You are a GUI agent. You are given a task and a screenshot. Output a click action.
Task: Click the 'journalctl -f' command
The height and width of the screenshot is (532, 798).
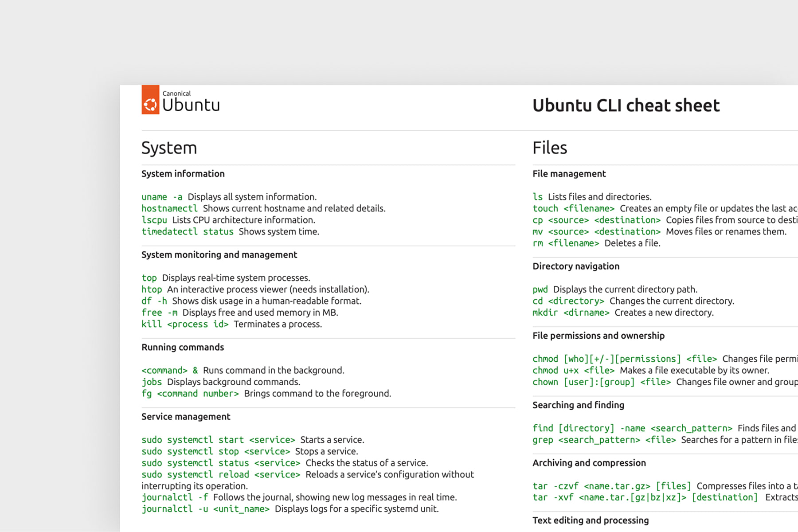pyautogui.click(x=175, y=497)
